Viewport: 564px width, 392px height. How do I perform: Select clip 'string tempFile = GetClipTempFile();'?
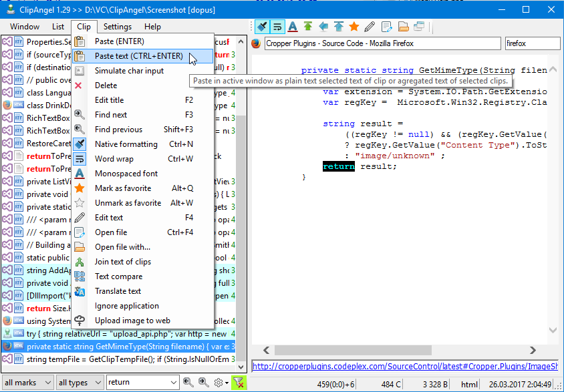(x=118, y=359)
